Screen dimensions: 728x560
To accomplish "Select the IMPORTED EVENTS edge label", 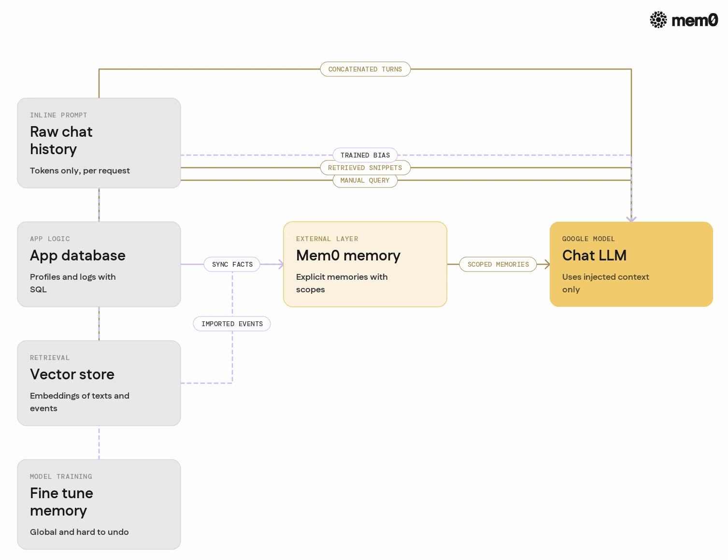I will (232, 324).
